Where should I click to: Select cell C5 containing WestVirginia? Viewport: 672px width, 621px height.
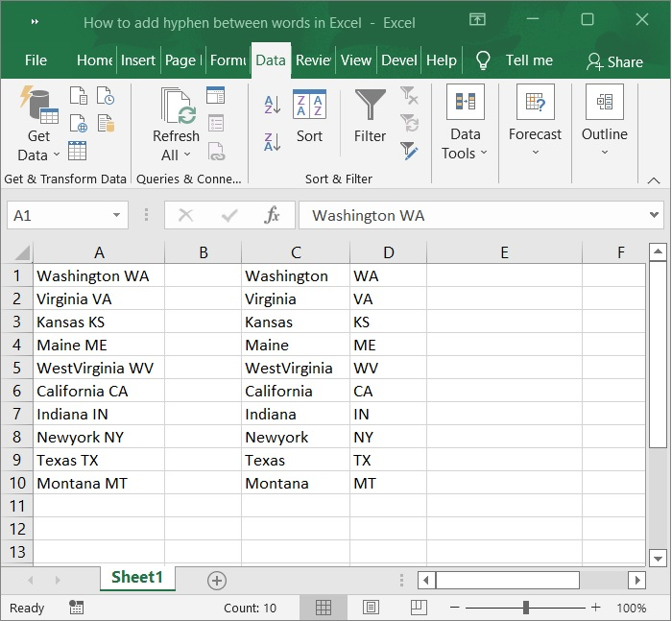tap(295, 369)
